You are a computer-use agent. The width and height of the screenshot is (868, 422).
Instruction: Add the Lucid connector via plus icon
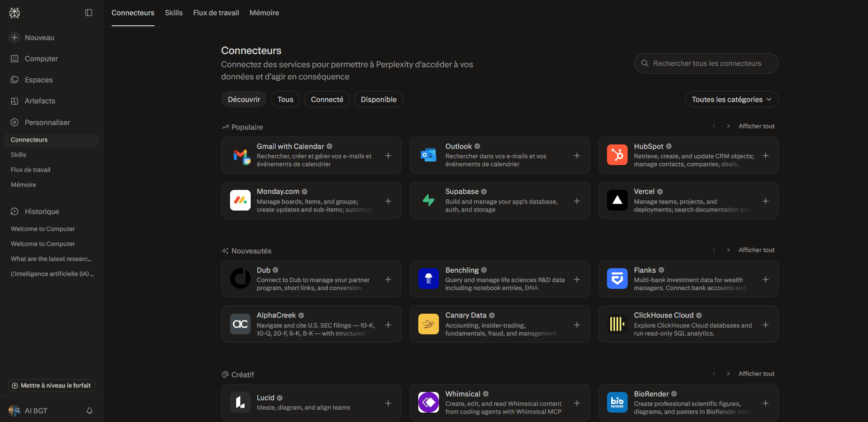(x=388, y=403)
